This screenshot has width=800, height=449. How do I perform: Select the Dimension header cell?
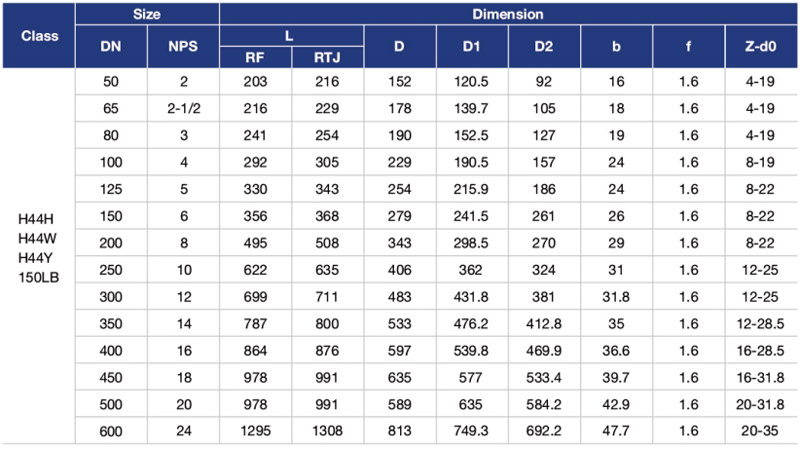[508, 14]
